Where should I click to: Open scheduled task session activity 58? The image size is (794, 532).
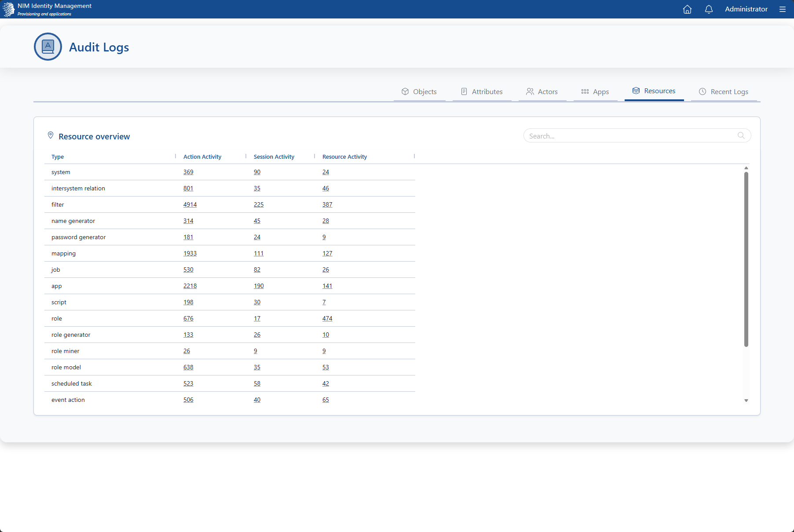pos(257,383)
